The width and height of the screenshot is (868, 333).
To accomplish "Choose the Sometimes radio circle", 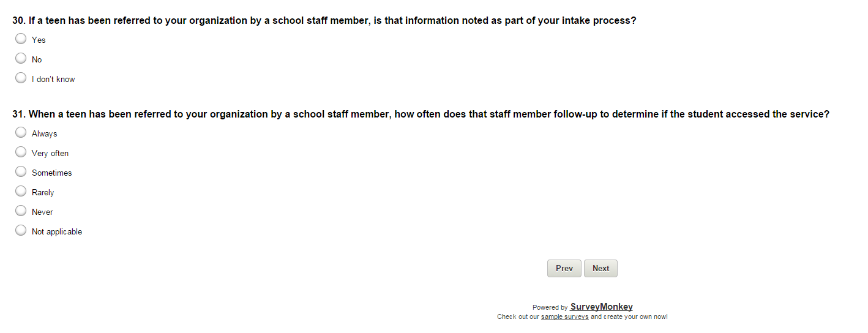I will pyautogui.click(x=21, y=172).
